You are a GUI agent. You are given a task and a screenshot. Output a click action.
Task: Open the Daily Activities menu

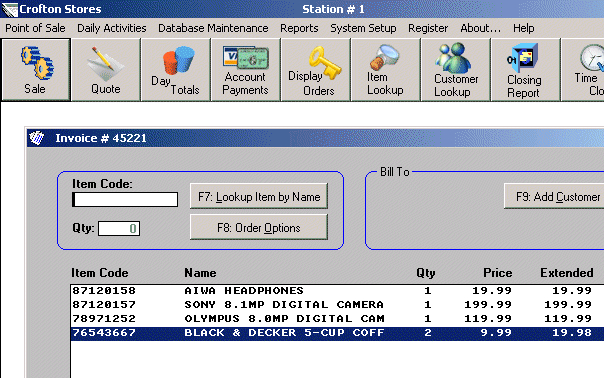tap(112, 28)
